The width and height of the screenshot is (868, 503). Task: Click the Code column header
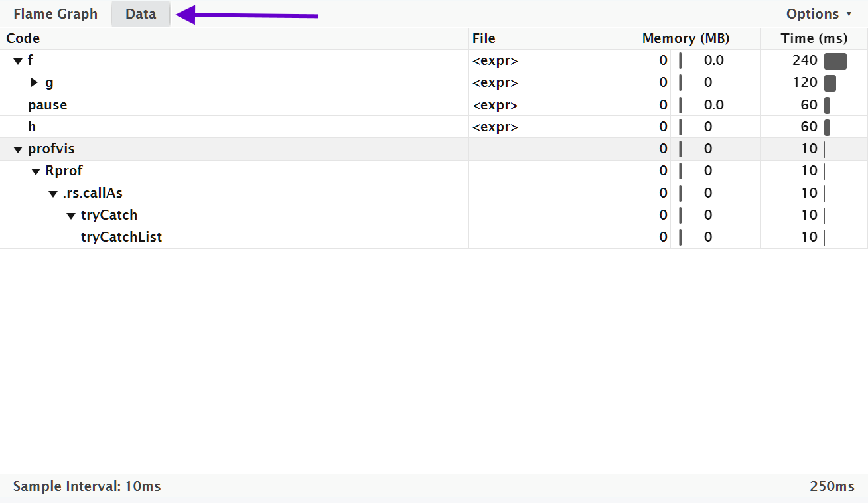coord(23,38)
